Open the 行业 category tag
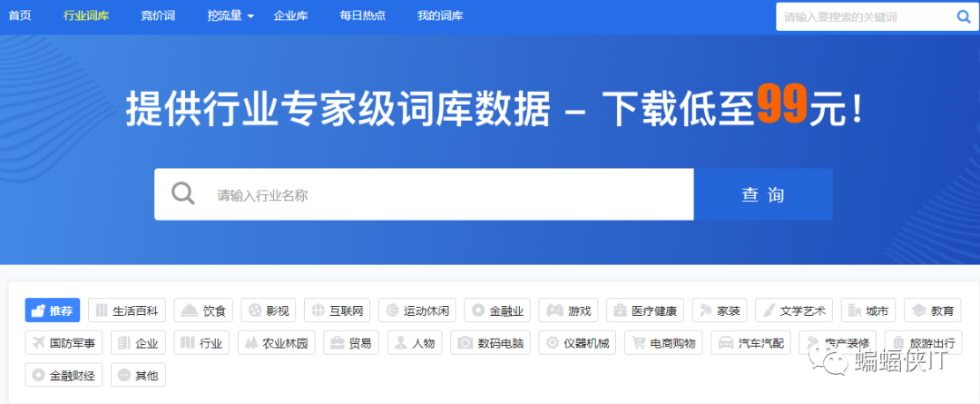 click(201, 342)
